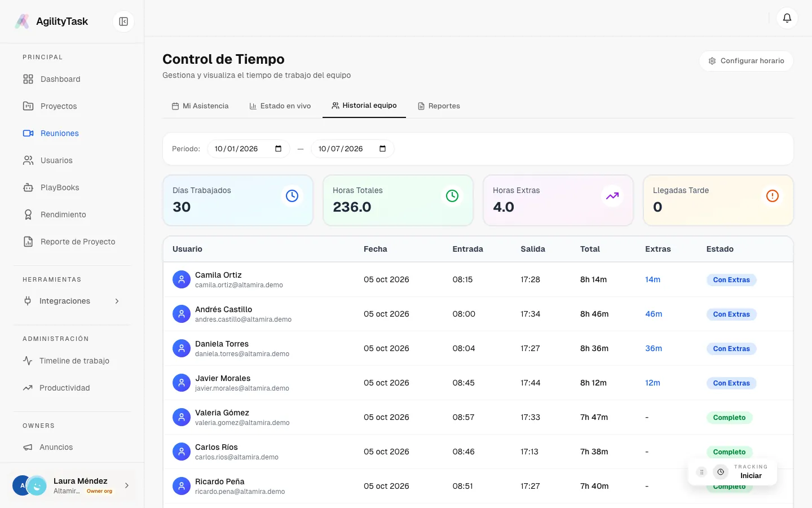Image resolution: width=812 pixels, height=508 pixels.
Task: Click Carlos Ríos's entry time 08:46
Action: pyautogui.click(x=464, y=452)
